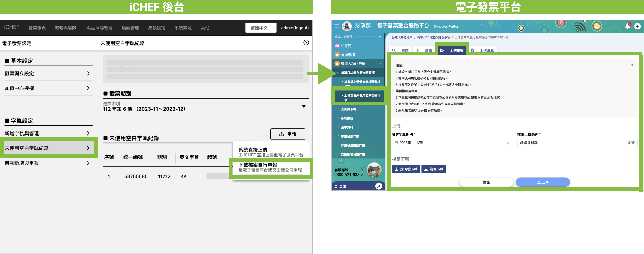The width and height of the screenshot is (644, 254).
Task: Open the 繁體中文 language dropdown
Action: click(x=261, y=28)
